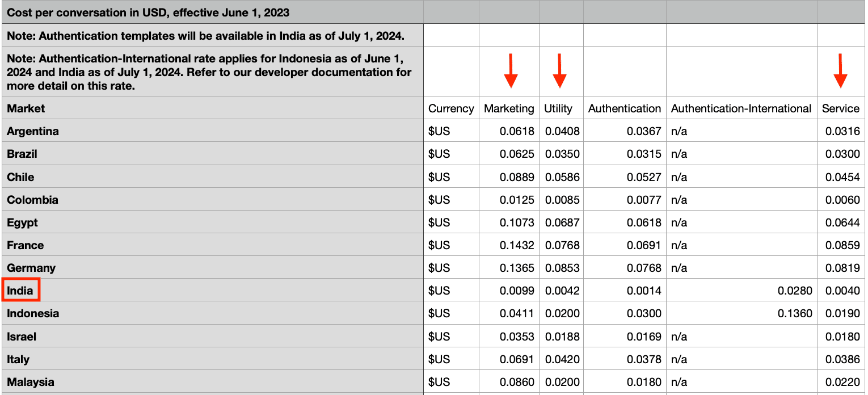The width and height of the screenshot is (868, 395).
Task: Select Brazil's Utility rate 0.0350
Action: (562, 154)
